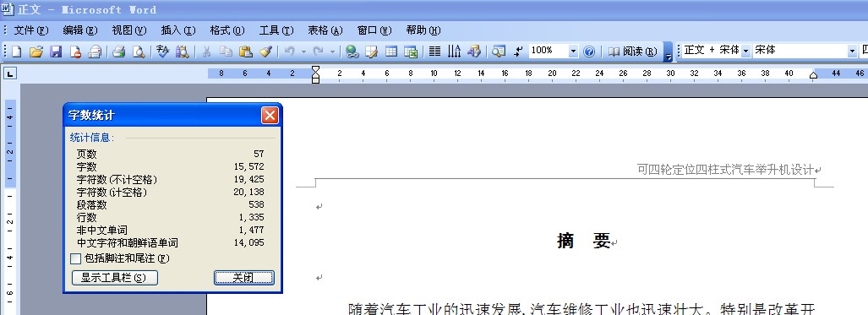
Task: Click the Copy icon in the toolbar
Action: pos(226,52)
